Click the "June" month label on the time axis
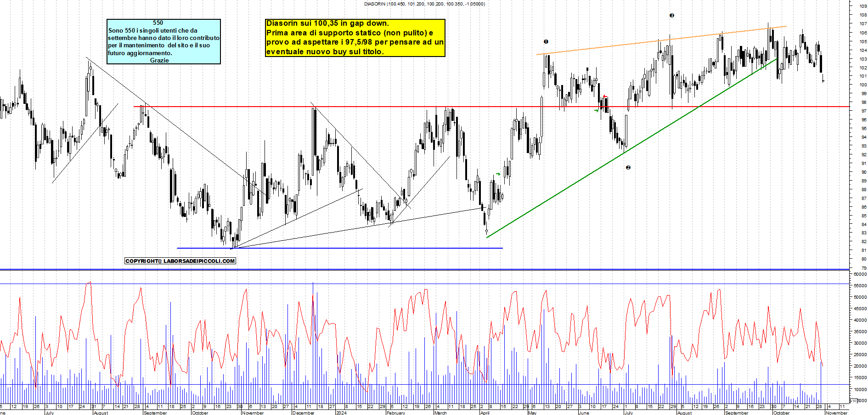This screenshot has width=868, height=415. pos(584,413)
